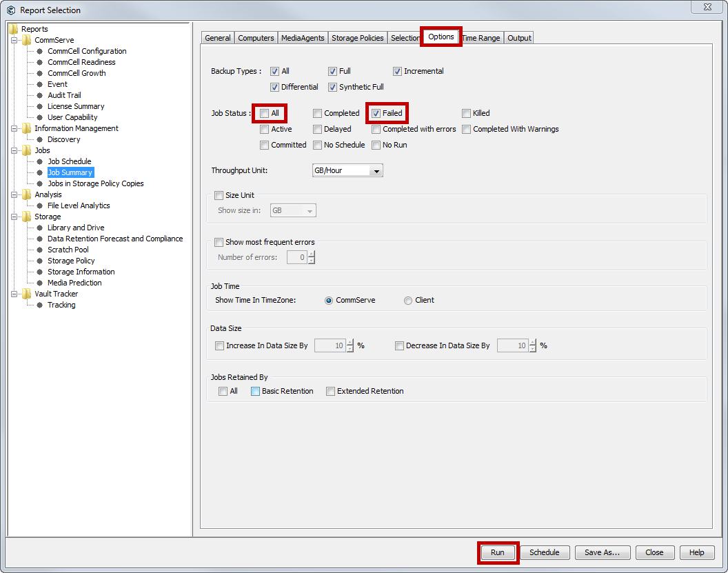
Task: Click the CommServe folder icon
Action: coord(27,40)
